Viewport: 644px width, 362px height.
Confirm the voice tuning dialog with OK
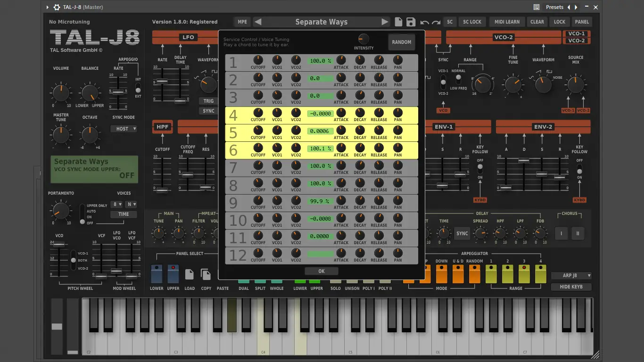pos(322,271)
